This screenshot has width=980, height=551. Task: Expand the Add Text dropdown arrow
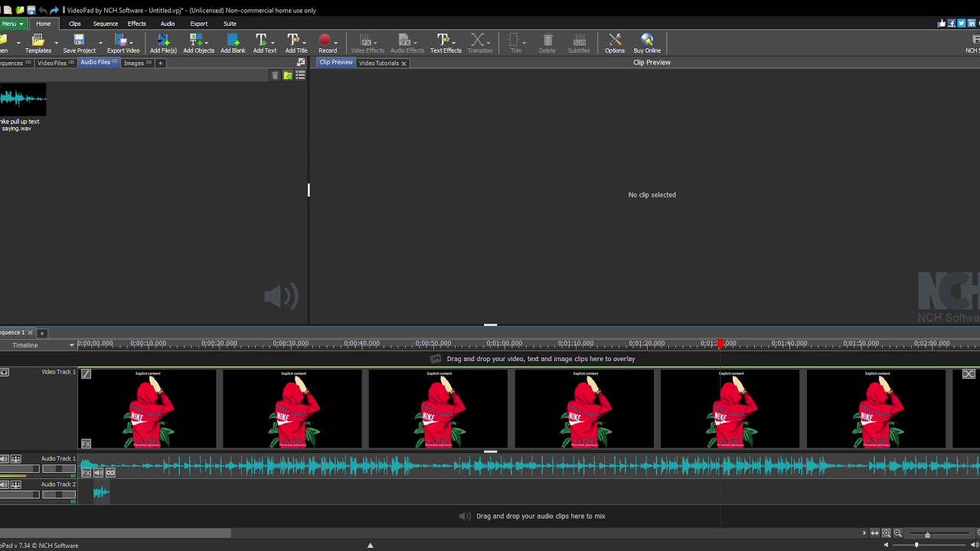pyautogui.click(x=272, y=42)
